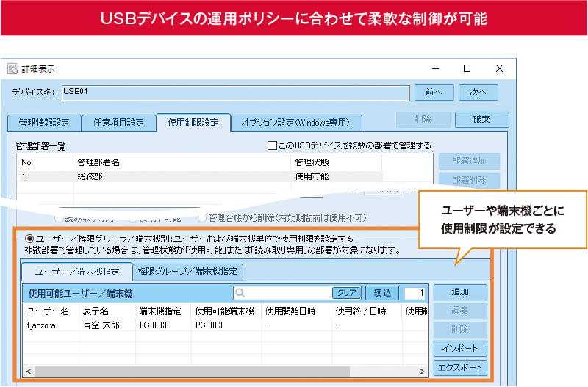
Task: Open the 任意項目設定 tab
Action: coord(118,123)
